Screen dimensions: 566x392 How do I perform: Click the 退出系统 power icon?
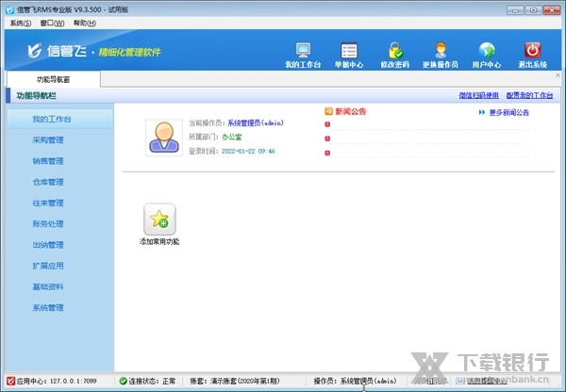point(532,50)
